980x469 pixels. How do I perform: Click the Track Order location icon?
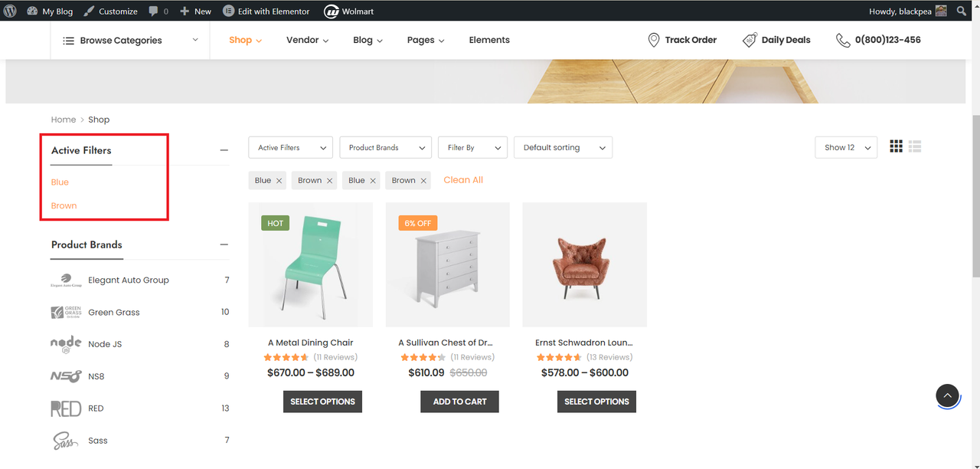point(653,40)
